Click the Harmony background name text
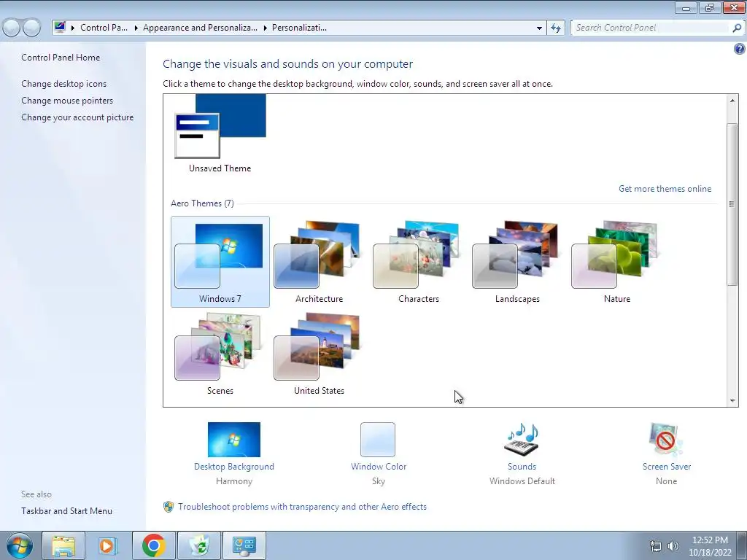Screen dimensions: 747x560 [234, 481]
